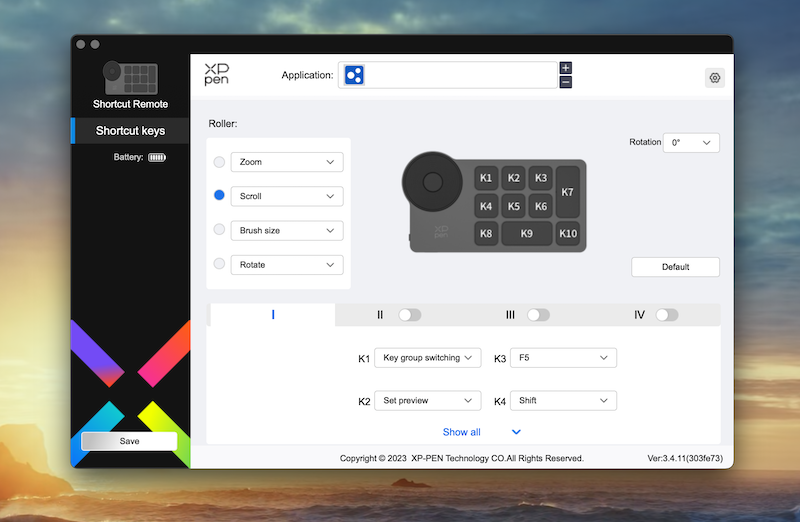Click the K10 key on the device image
800x522 pixels.
click(x=567, y=234)
